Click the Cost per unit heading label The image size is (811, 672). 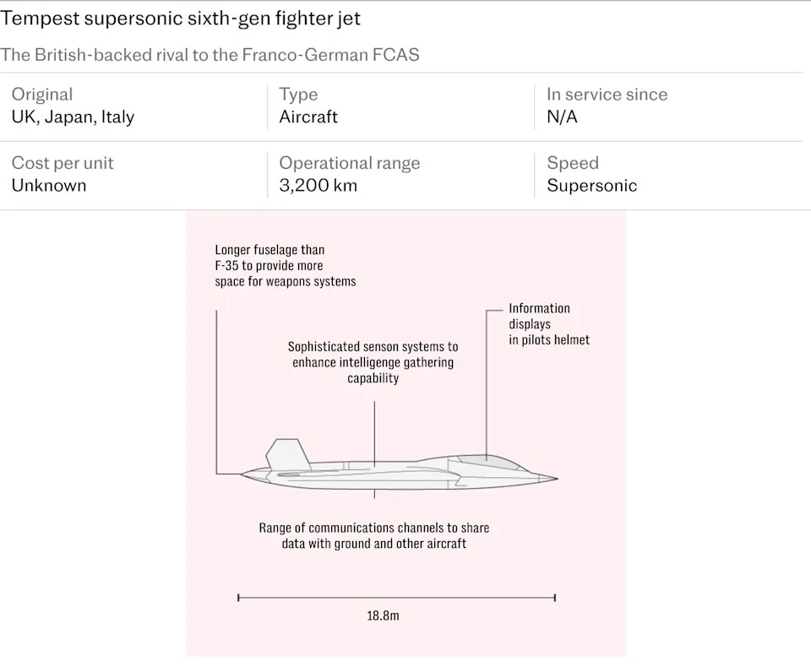63,163
